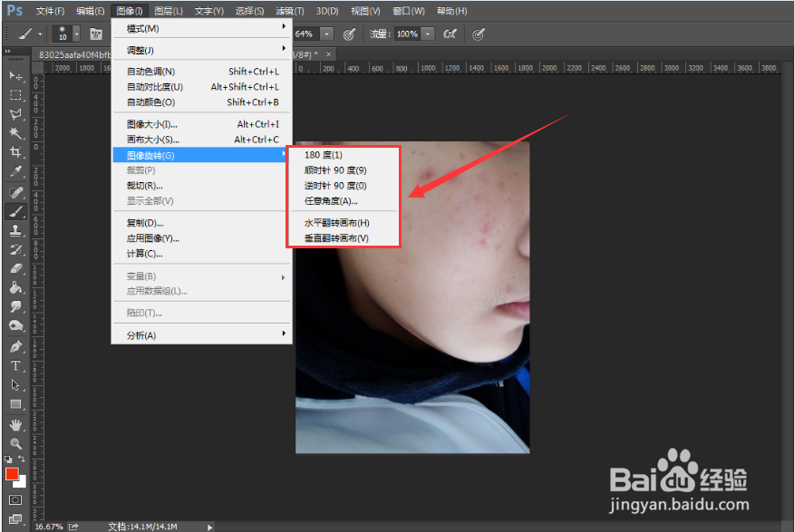Rotate 顺时针 90 度(9)

pyautogui.click(x=344, y=170)
